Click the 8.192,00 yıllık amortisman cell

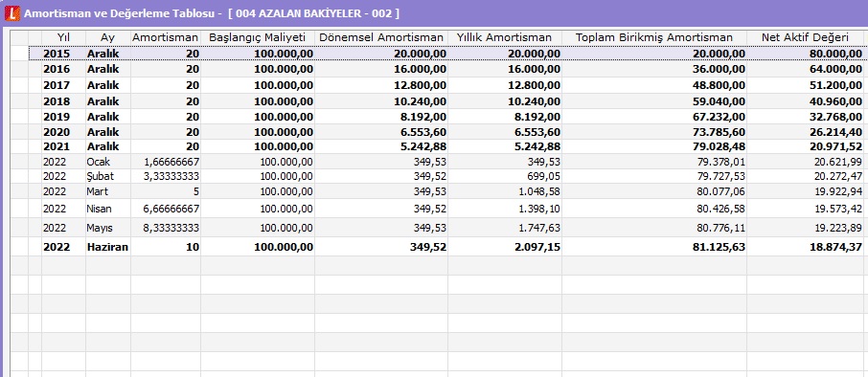tap(504, 117)
